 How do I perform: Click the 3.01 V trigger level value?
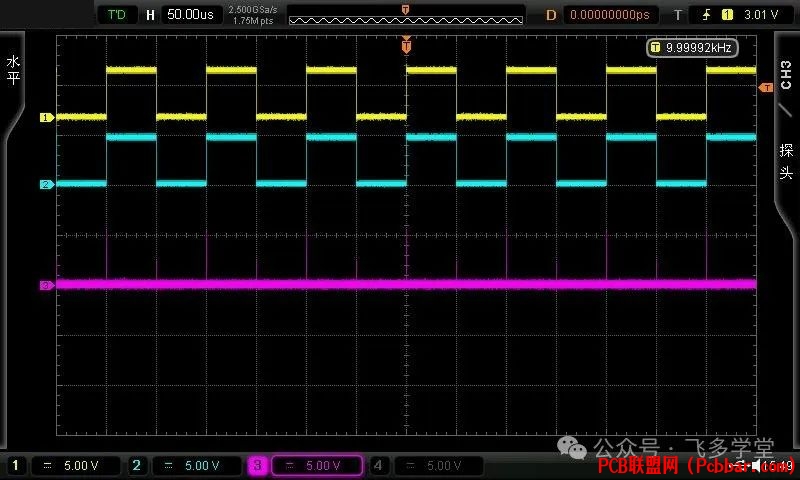pos(761,15)
